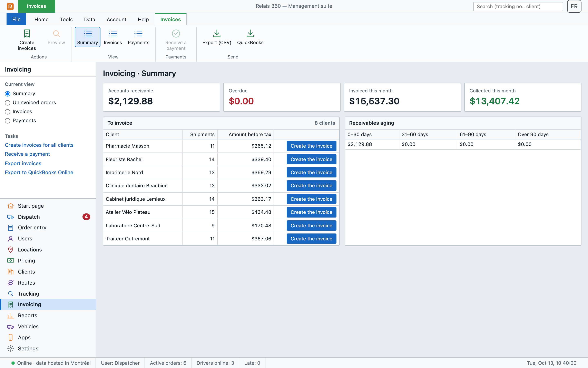
Task: Navigate to Locations
Action: pos(48,249)
